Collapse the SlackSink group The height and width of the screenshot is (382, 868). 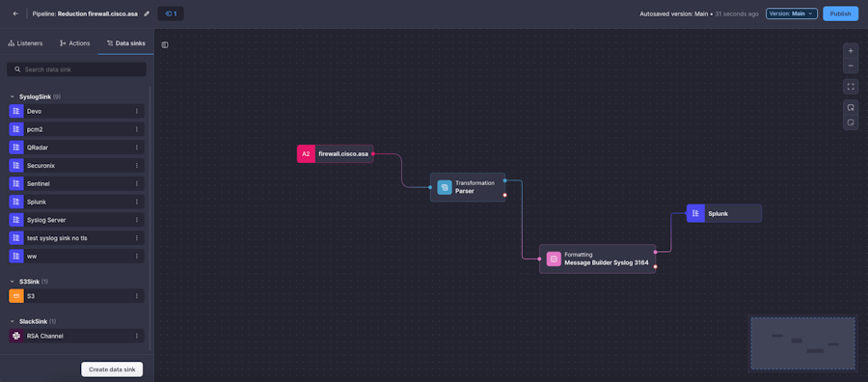point(13,321)
